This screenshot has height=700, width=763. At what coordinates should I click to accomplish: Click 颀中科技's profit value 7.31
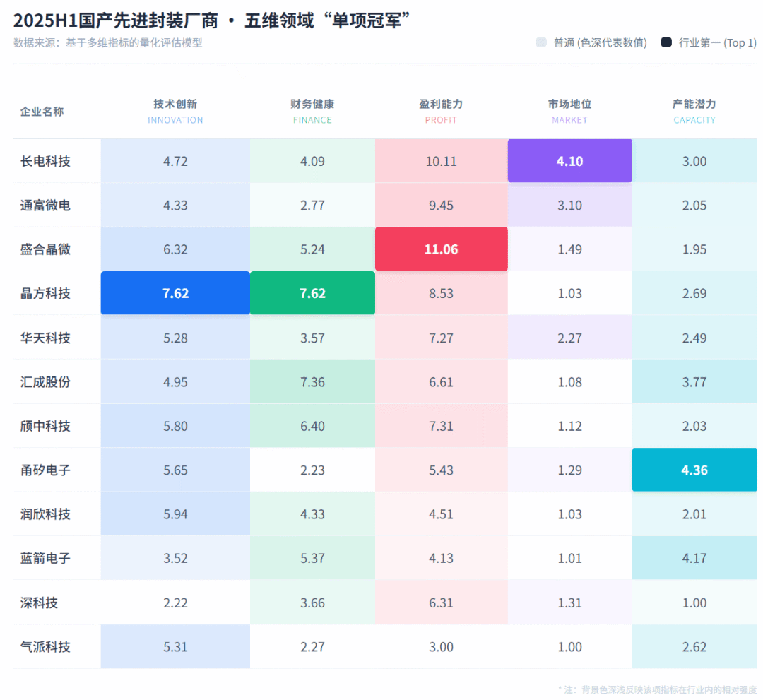click(x=441, y=426)
